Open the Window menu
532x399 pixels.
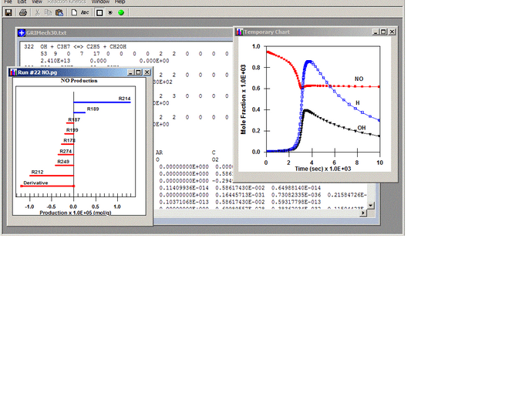[x=100, y=2]
